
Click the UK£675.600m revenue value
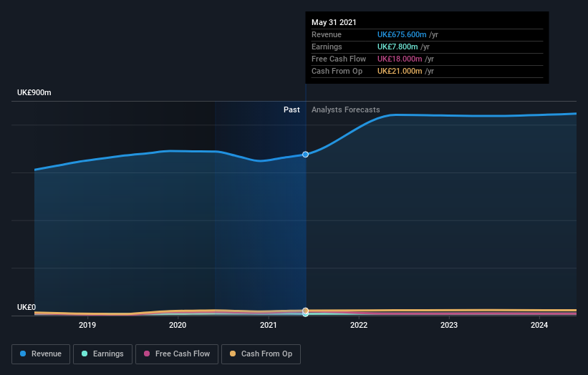click(x=402, y=34)
